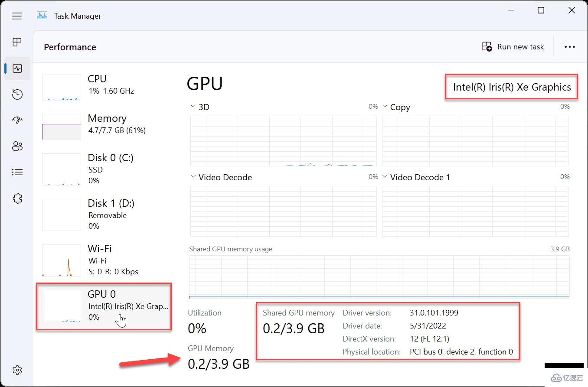Click the Copy engine graph

(x=475, y=141)
